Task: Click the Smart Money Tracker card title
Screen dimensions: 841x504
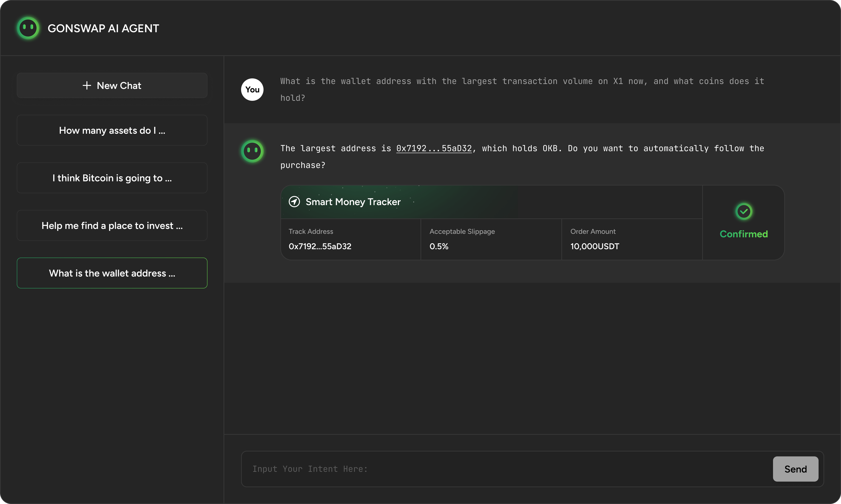Action: 353,202
